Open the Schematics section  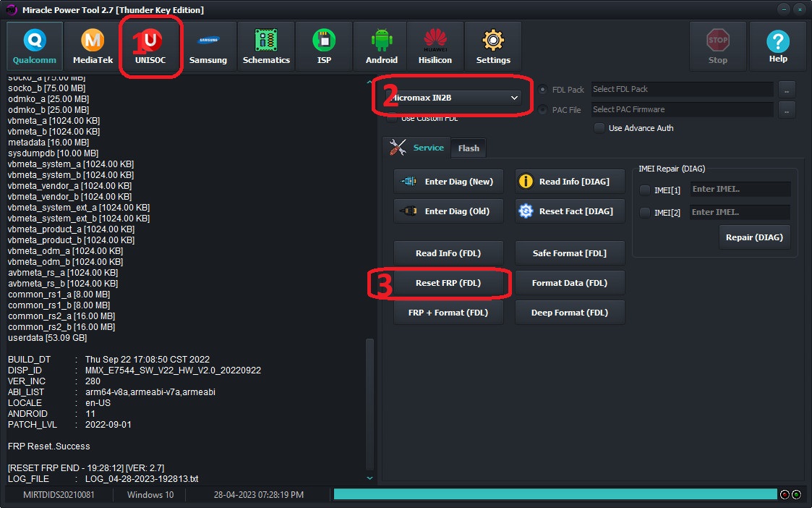266,46
